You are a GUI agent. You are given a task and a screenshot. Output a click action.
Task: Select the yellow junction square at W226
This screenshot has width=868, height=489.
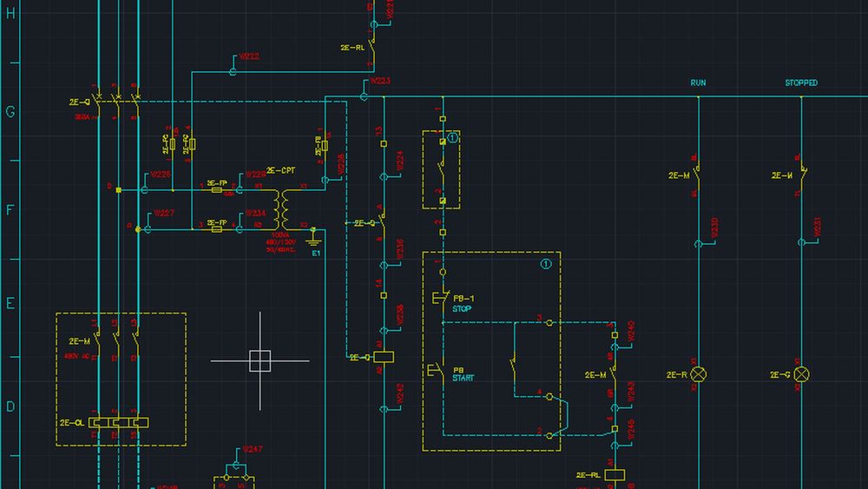[118, 190]
